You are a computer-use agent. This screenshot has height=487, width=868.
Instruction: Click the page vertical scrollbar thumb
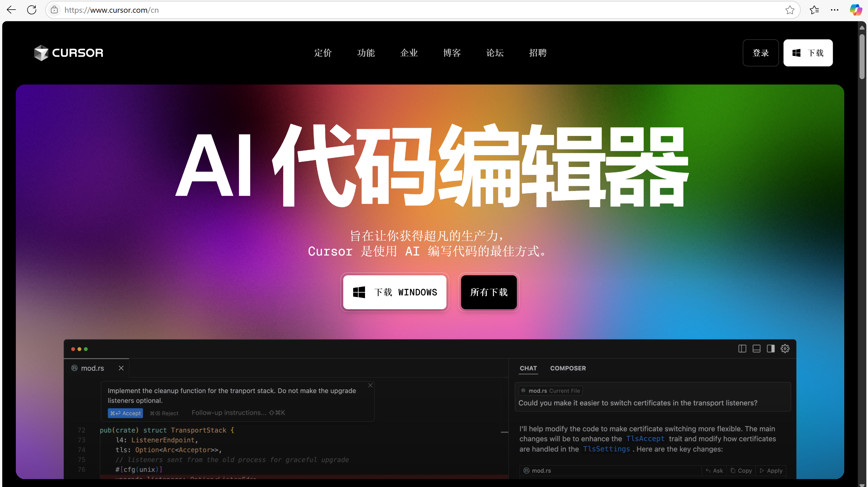tap(861, 57)
